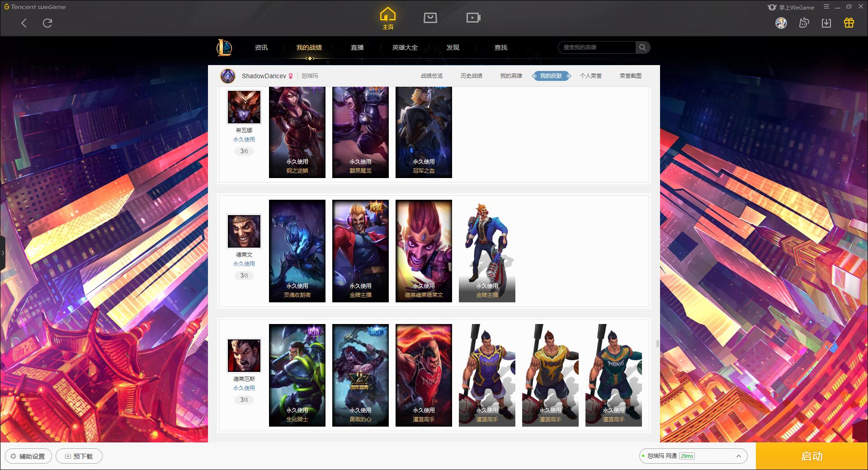Click the 掌上WeGame icon link
This screenshot has width=868, height=470.
[x=791, y=7]
